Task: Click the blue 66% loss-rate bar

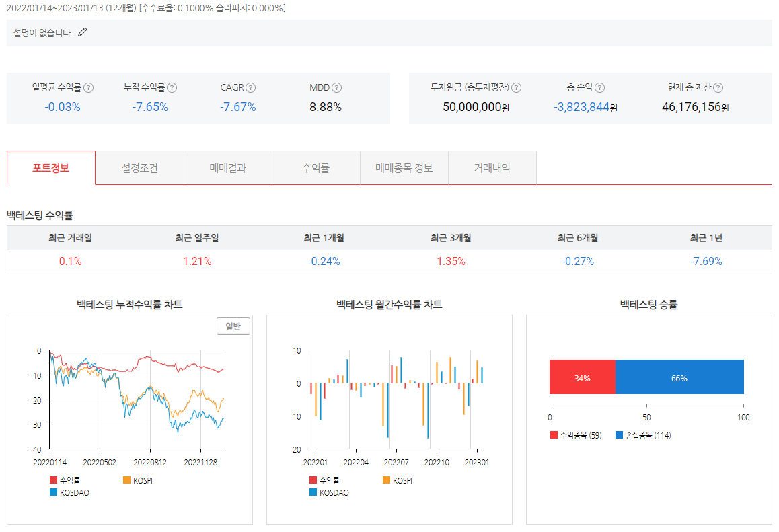Action: pos(679,377)
